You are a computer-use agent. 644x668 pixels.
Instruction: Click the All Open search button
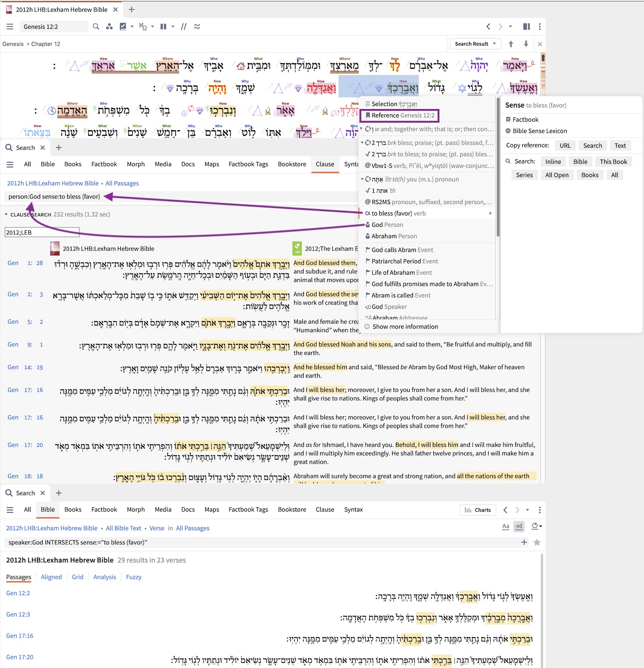click(x=557, y=175)
